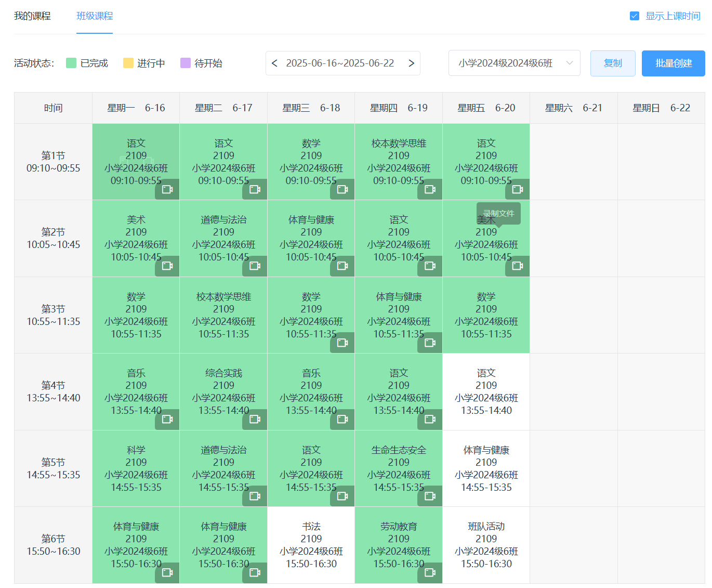The height and width of the screenshot is (588, 712).
Task: Open recording for Thursday 校本数学思维 period 1
Action: tap(430, 189)
